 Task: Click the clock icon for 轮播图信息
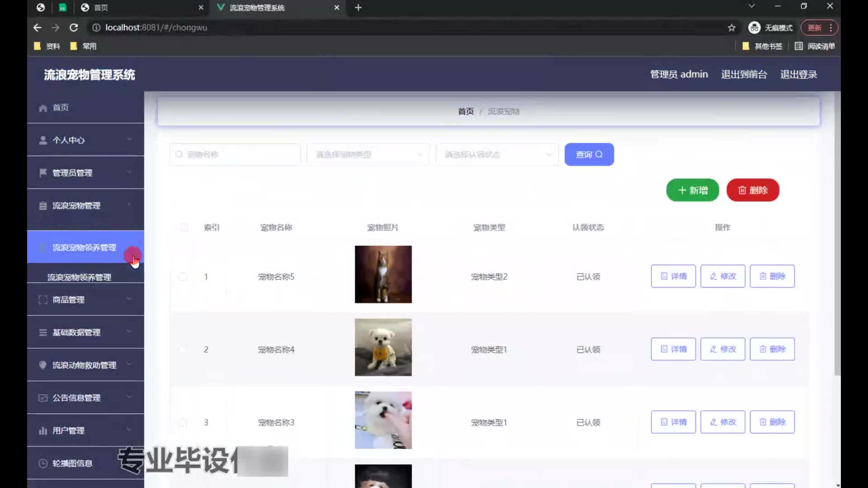pyautogui.click(x=43, y=464)
